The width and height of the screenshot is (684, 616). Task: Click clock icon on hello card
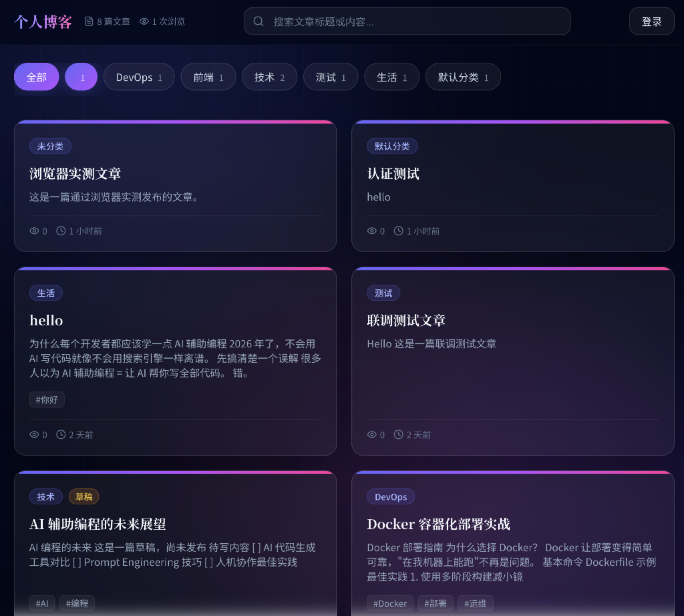pyautogui.click(x=61, y=435)
